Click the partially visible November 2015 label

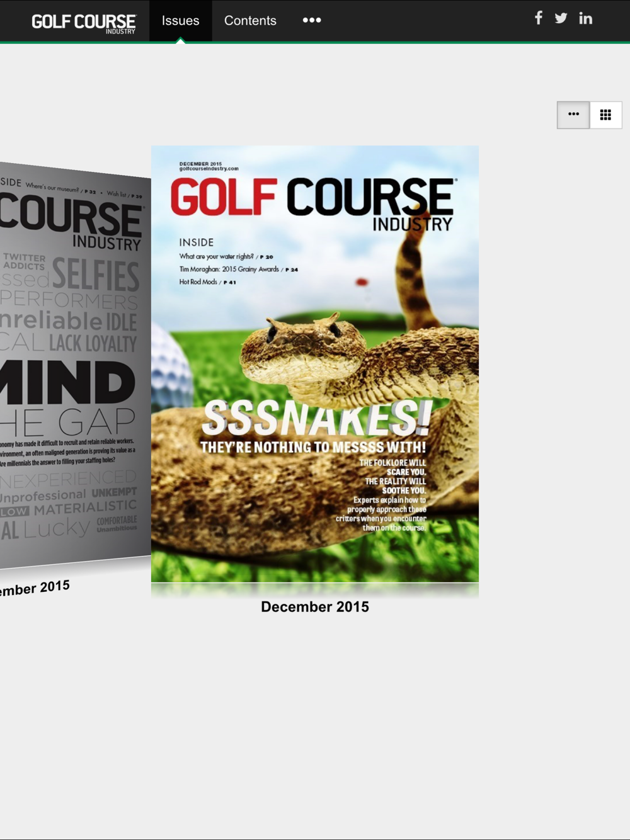click(x=35, y=588)
